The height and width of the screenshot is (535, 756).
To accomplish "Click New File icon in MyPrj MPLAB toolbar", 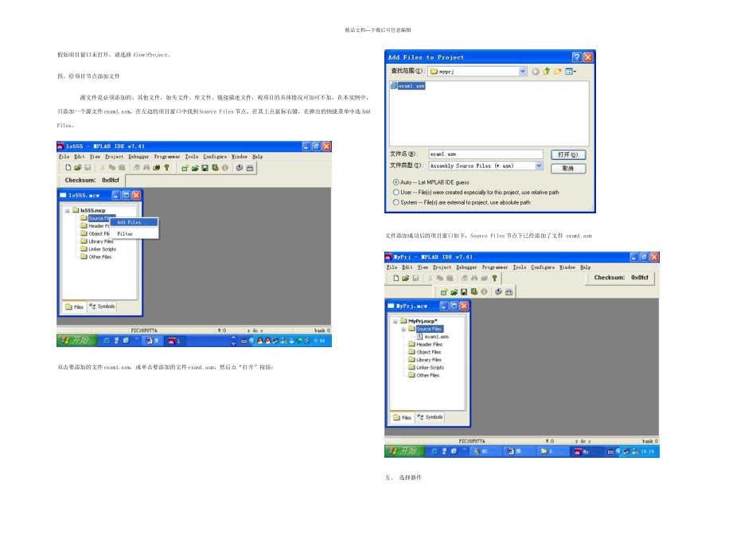I will tap(396, 279).
